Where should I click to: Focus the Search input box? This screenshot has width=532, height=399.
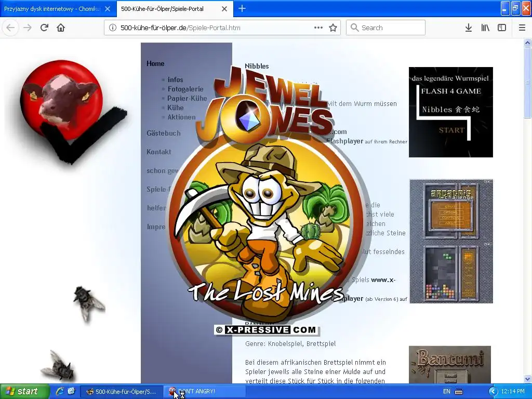click(x=385, y=28)
